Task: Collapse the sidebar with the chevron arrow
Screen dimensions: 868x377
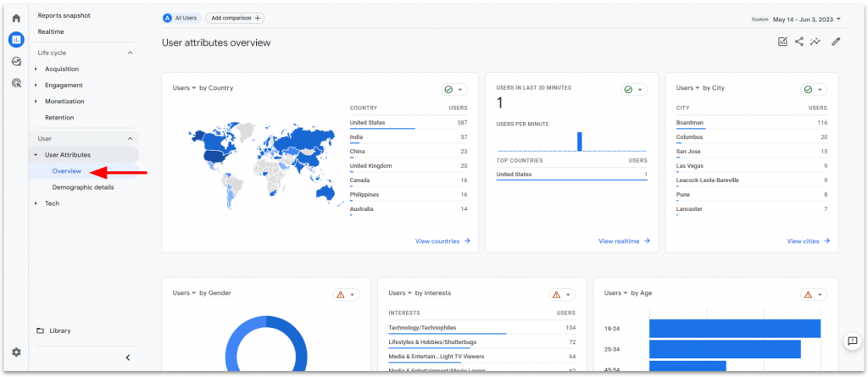Action: [127, 358]
